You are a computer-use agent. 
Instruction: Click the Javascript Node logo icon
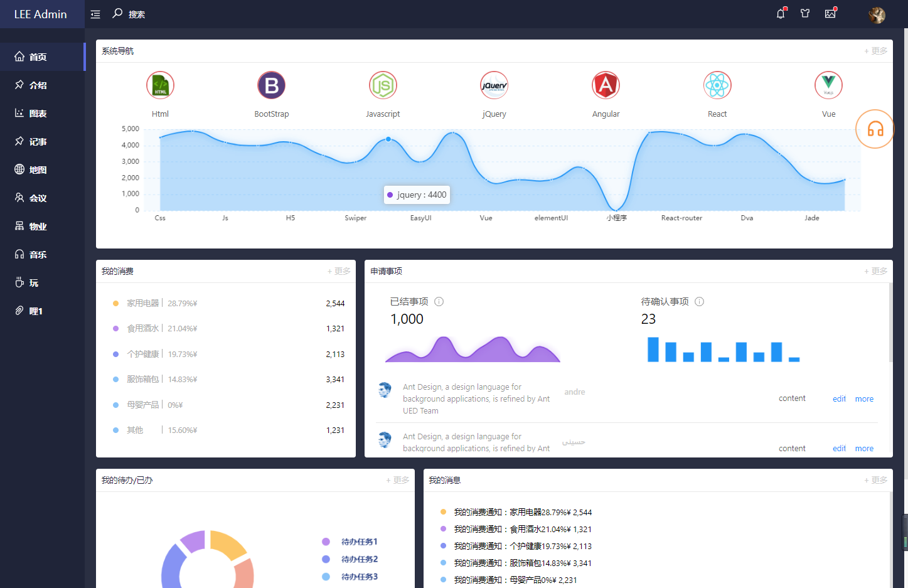pyautogui.click(x=383, y=85)
